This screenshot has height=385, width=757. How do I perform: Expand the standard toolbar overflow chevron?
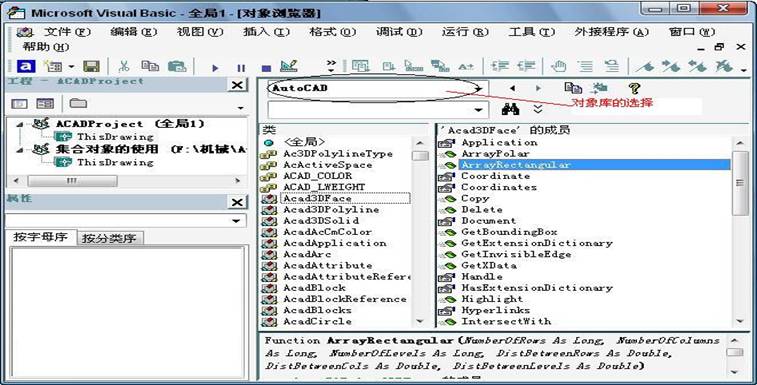pos(331,66)
